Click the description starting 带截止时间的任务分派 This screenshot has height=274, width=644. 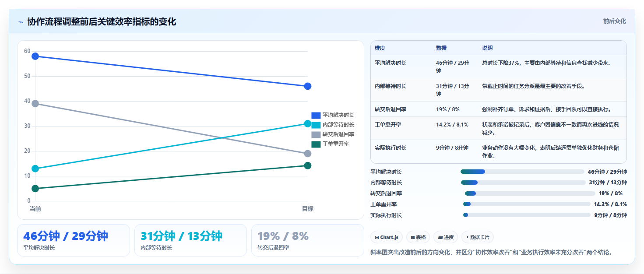(533, 86)
